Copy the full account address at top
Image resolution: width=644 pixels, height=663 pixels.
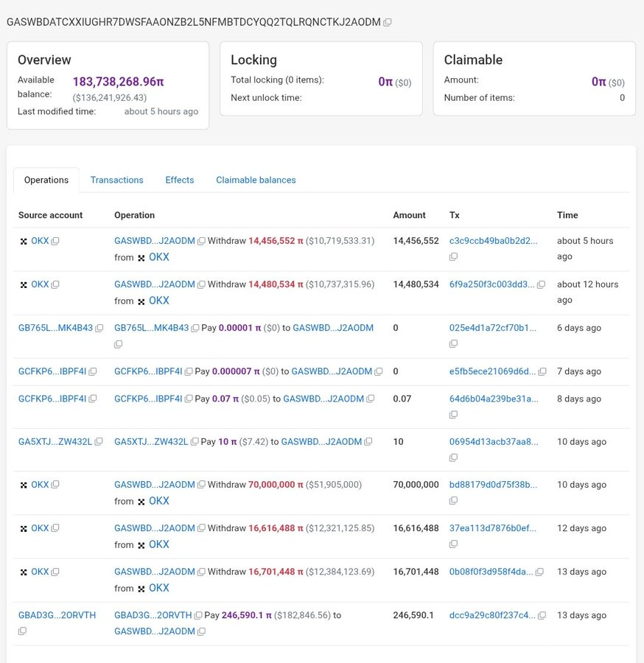tap(388, 22)
